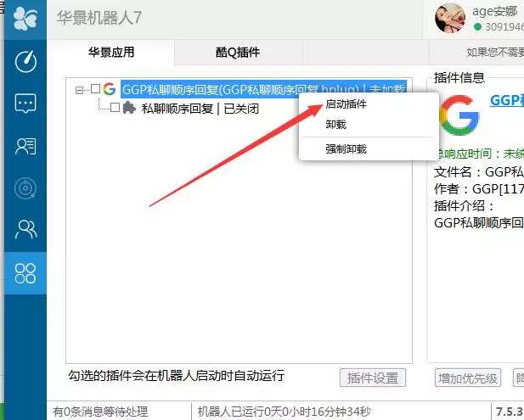Click the 插件介绍 label

(464, 205)
